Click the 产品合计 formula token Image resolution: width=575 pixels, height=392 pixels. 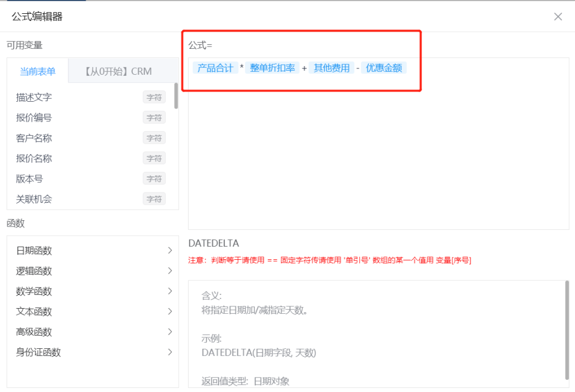coord(215,67)
